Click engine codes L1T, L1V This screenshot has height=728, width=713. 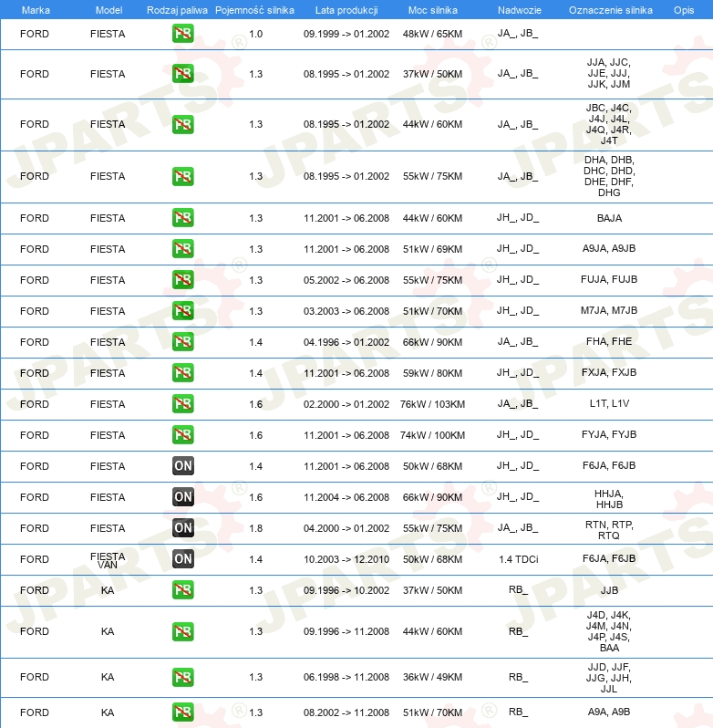coord(609,403)
